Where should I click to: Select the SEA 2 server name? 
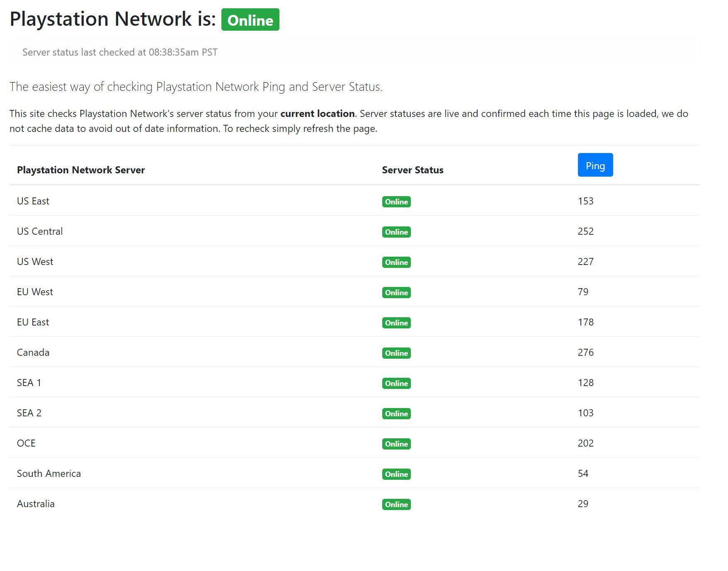coord(29,413)
